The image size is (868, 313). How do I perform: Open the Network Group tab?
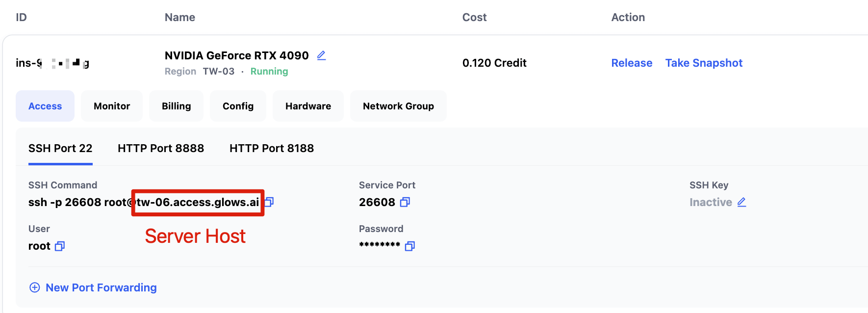(x=398, y=106)
